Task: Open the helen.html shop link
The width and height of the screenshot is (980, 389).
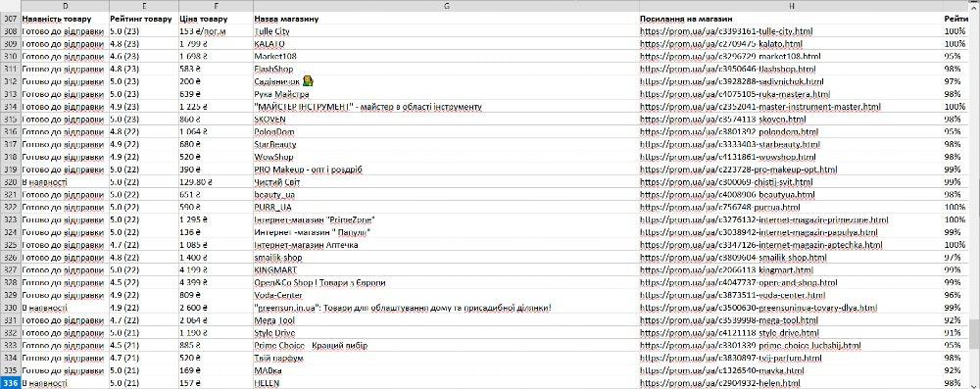Action: pyautogui.click(x=720, y=383)
